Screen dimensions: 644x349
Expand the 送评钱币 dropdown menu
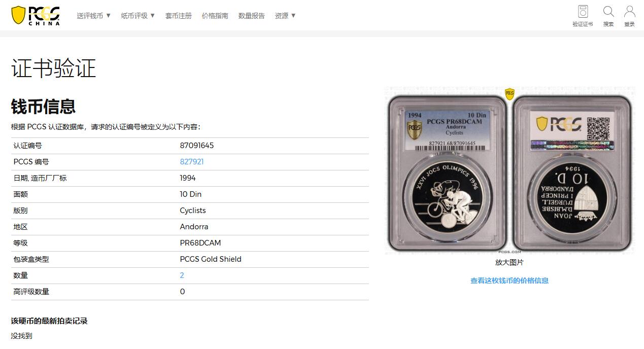pos(94,16)
